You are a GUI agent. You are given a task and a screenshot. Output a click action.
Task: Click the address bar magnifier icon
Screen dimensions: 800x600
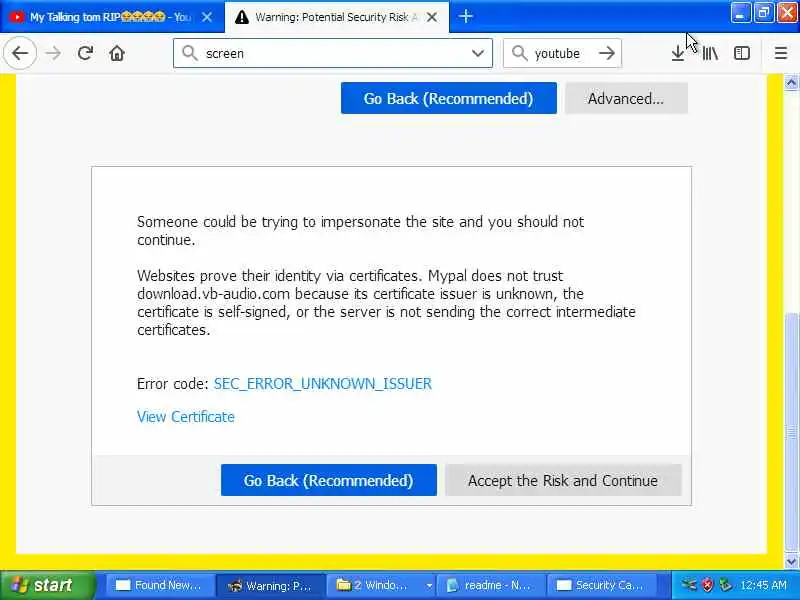coord(190,53)
